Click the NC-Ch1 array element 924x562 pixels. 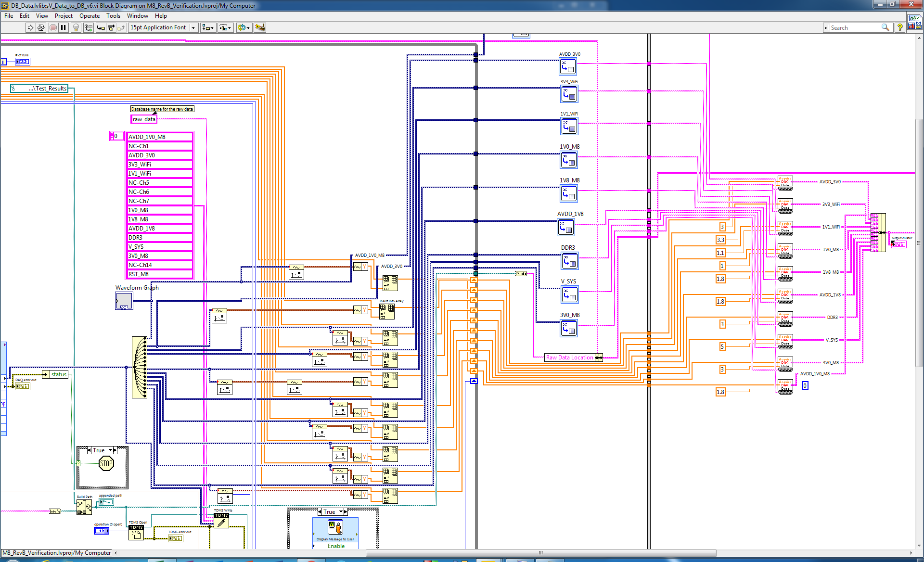click(160, 146)
